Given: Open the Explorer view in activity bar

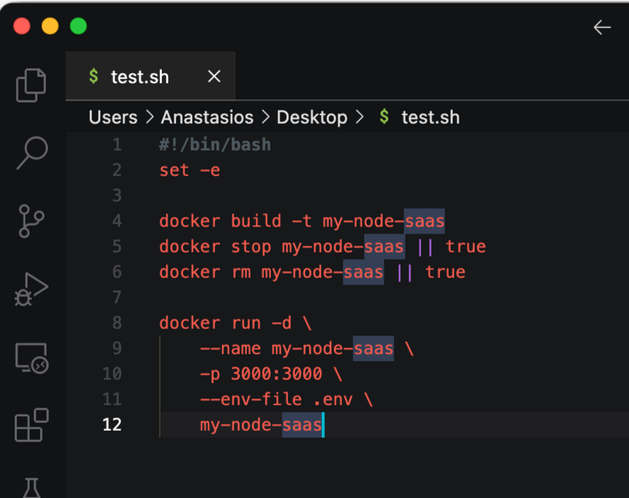Looking at the screenshot, I should (x=32, y=85).
